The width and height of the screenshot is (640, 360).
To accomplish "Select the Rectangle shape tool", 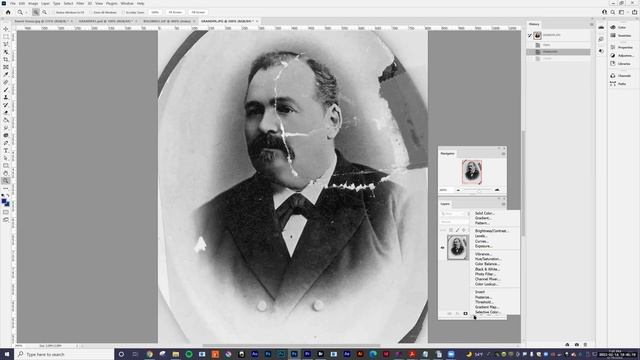I will coord(6,166).
